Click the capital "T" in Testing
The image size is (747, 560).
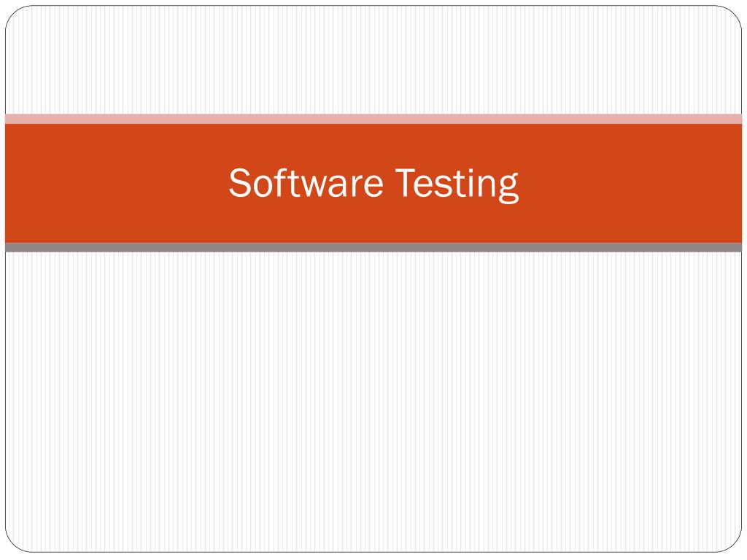pos(405,182)
